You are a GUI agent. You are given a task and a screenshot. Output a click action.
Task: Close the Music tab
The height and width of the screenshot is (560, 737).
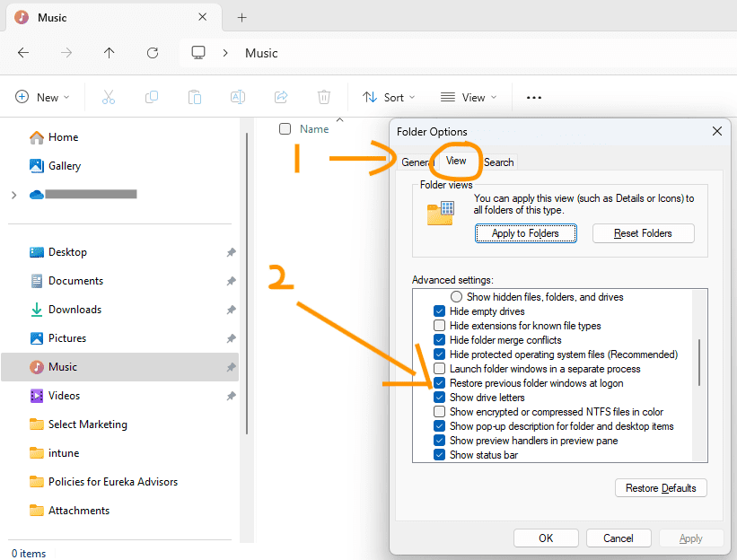click(203, 17)
